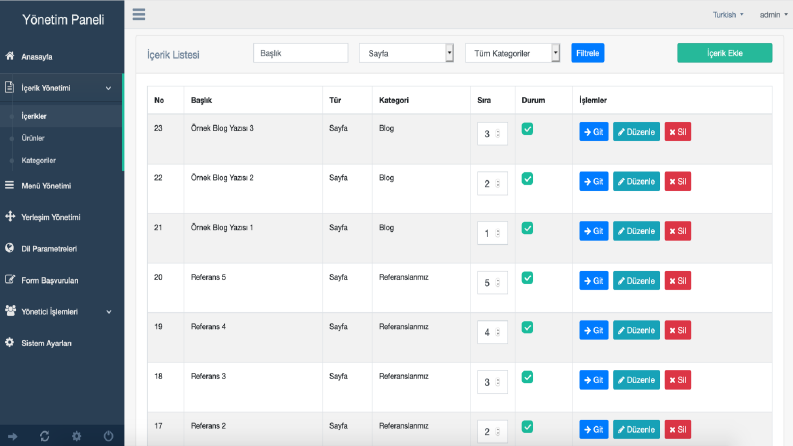
Task: Collapse the İçerik Yönetimi chevron
Action: pyautogui.click(x=108, y=88)
